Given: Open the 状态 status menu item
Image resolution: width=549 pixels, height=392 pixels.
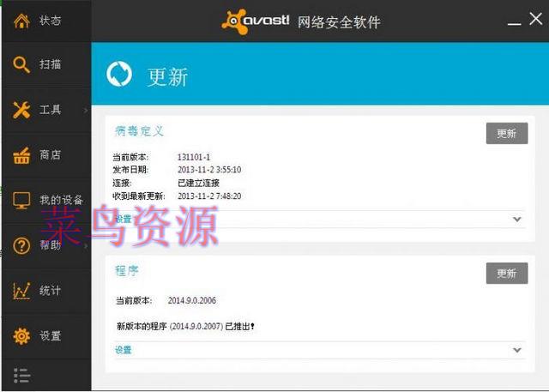Looking at the screenshot, I should click(x=46, y=21).
